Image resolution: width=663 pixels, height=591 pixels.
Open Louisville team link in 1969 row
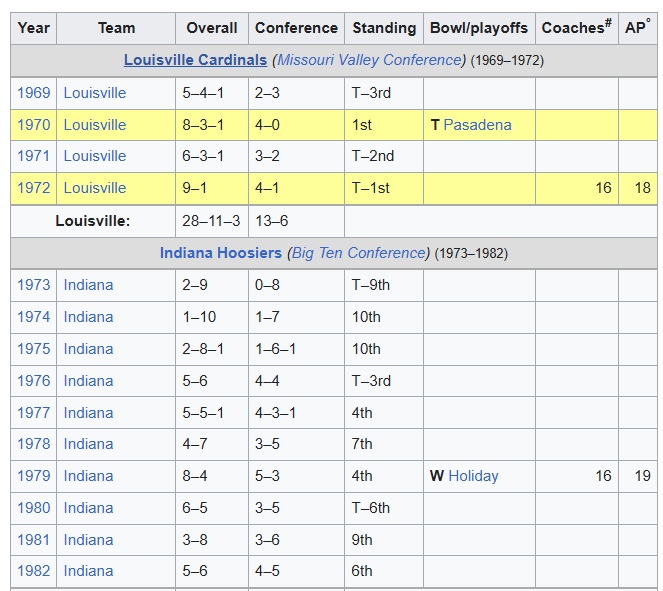[95, 93]
